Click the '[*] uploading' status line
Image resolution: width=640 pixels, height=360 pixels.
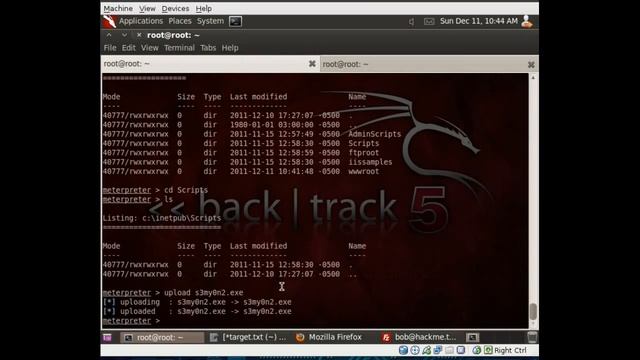(x=197, y=302)
